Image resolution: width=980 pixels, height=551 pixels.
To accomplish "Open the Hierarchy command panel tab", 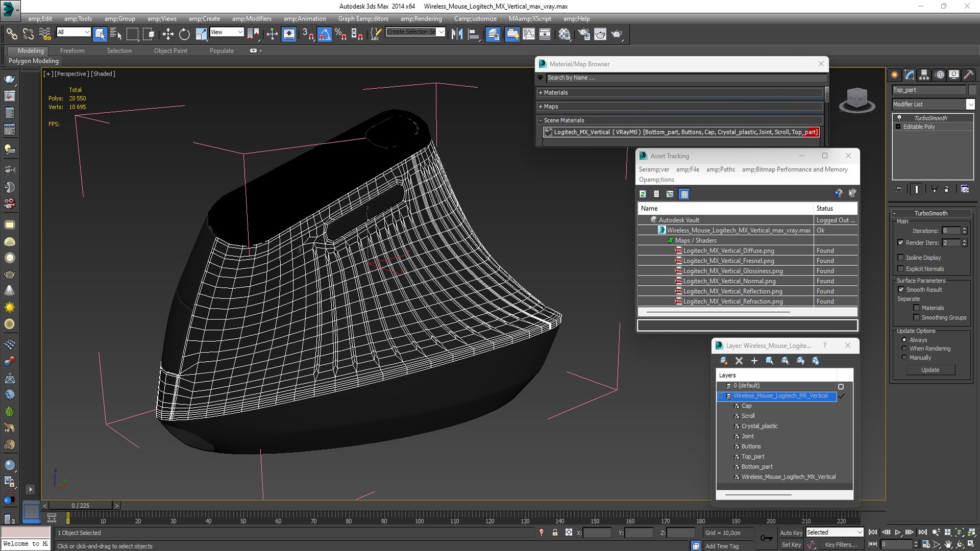I will 924,74.
